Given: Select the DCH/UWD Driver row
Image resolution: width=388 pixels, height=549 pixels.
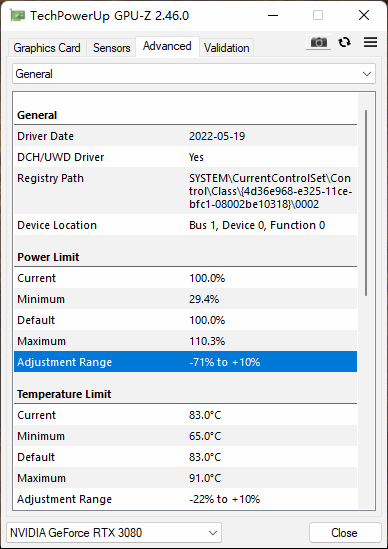Looking at the screenshot, I should click(x=186, y=157).
